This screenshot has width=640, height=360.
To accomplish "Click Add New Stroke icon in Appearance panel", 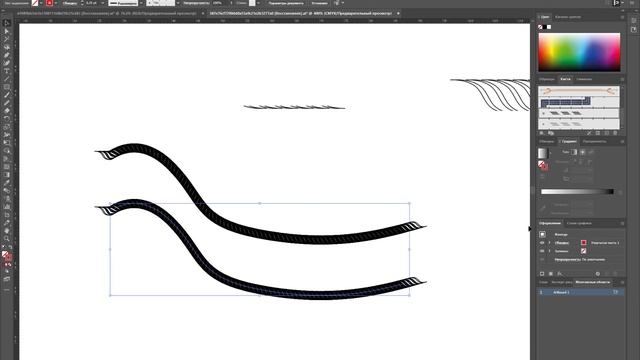I will pos(542,274).
